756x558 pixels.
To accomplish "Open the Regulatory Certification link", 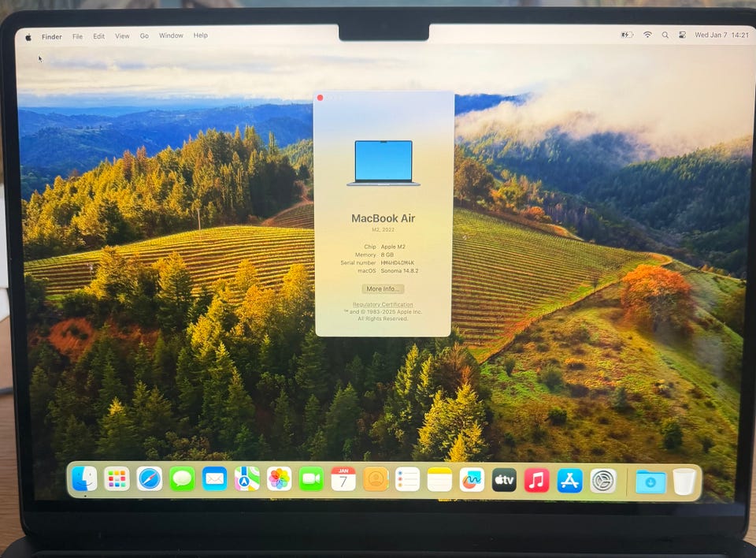I will click(x=383, y=304).
